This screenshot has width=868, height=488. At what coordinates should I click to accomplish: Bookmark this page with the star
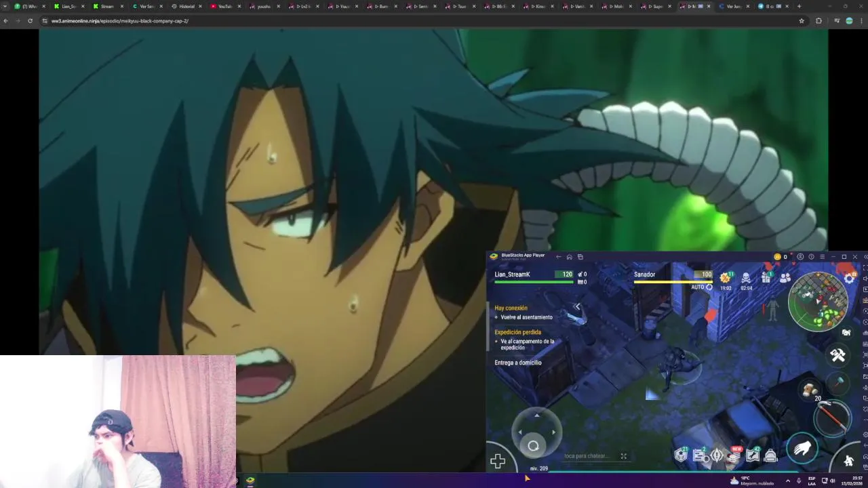tap(802, 21)
